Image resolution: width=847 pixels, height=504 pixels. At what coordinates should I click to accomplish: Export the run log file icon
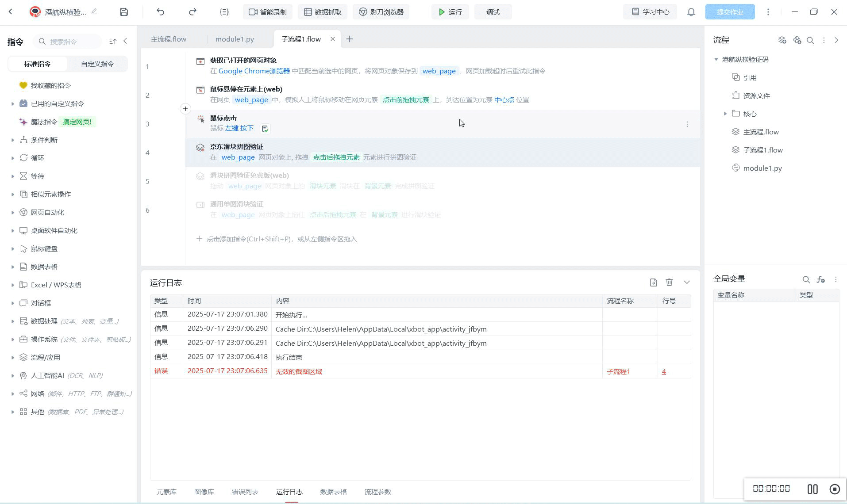(x=653, y=282)
